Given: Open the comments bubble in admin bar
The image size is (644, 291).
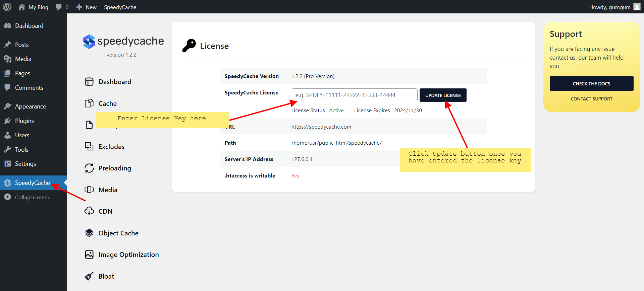Looking at the screenshot, I should pyautogui.click(x=59, y=7).
